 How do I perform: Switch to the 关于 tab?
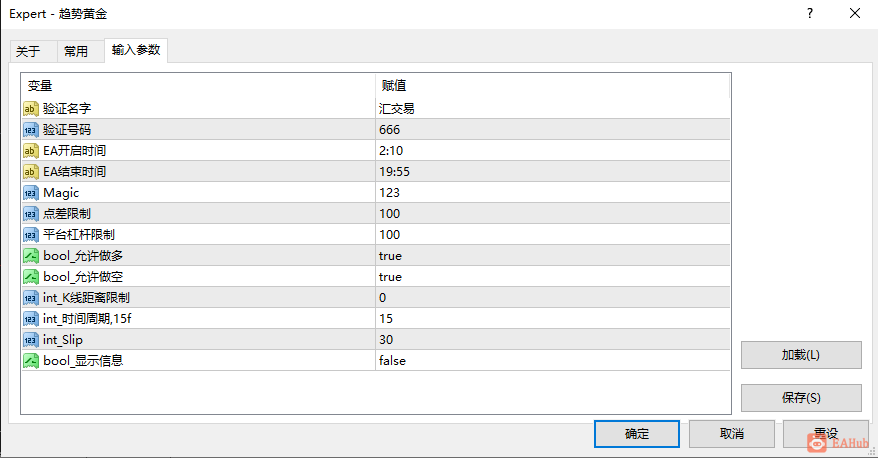28,52
